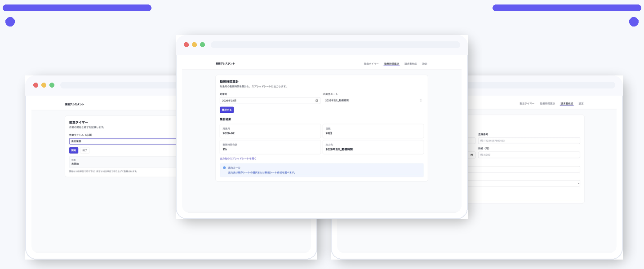This screenshot has width=644, height=269.
Task: Switch to 勤怠タイマー tab in center window
Action: pos(371,64)
